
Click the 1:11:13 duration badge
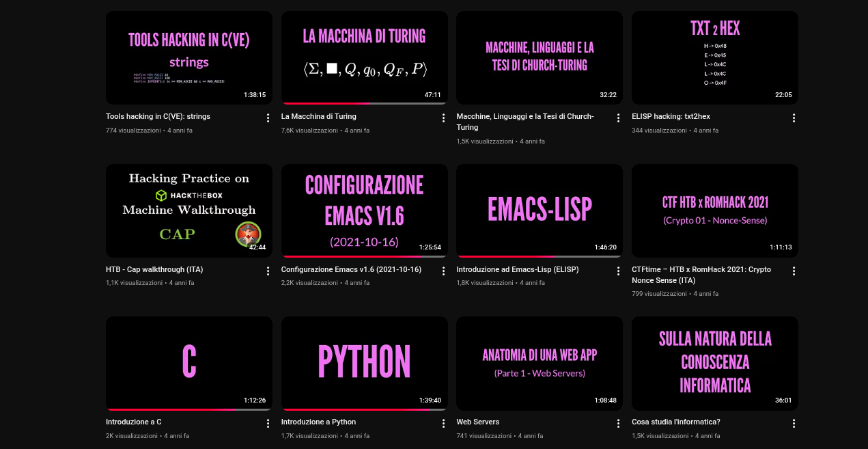click(781, 247)
